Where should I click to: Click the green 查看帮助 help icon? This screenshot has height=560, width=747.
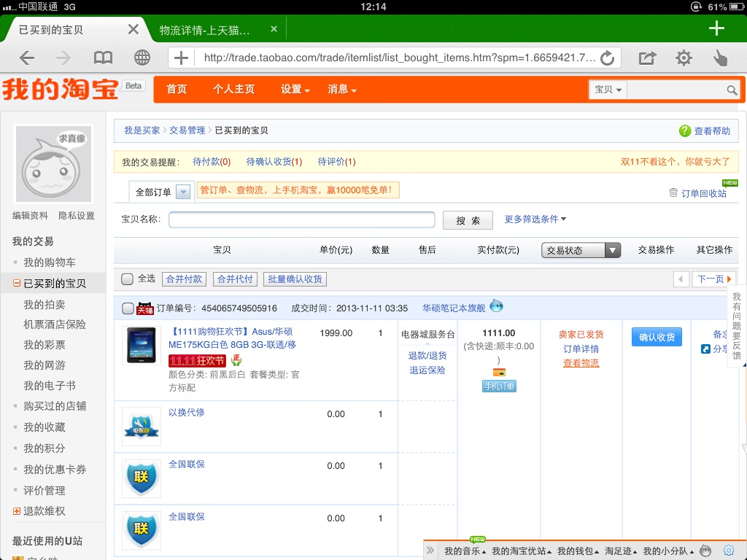click(x=684, y=131)
